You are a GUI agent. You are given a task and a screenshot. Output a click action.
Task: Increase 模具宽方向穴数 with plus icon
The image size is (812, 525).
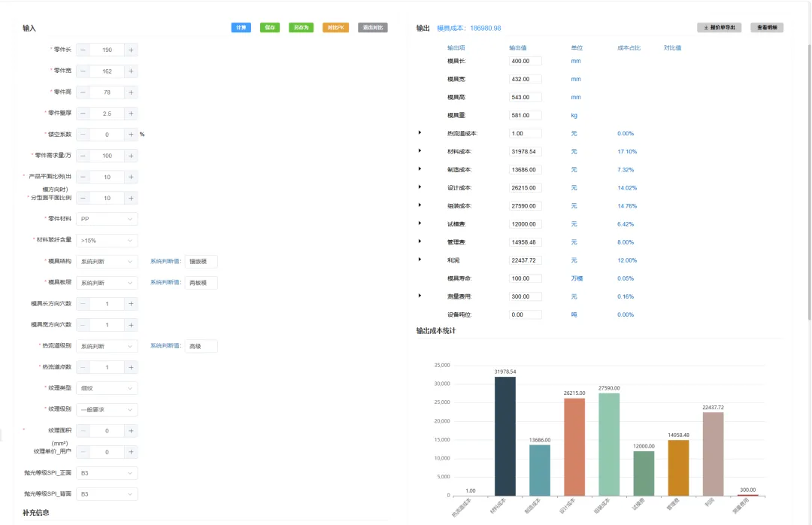[x=131, y=325]
